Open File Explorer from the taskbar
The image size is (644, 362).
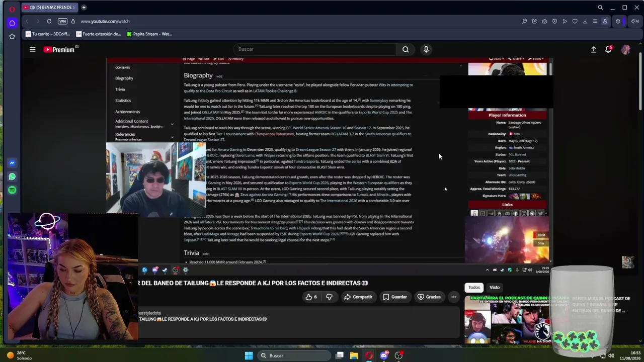click(x=354, y=355)
